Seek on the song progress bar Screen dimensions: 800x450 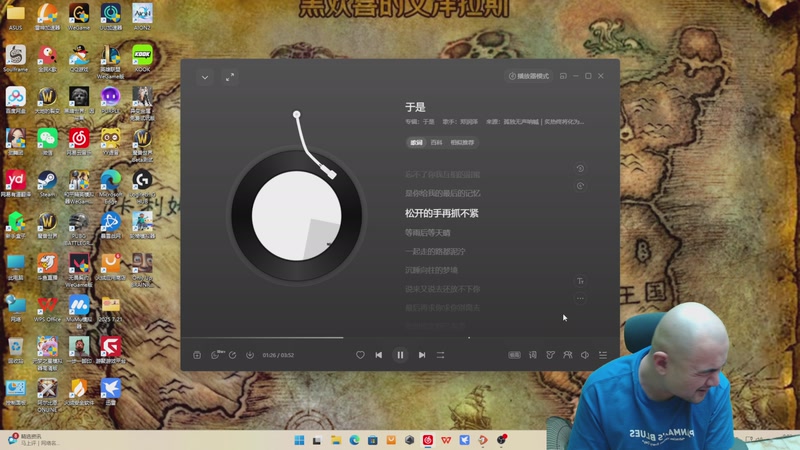400,337
